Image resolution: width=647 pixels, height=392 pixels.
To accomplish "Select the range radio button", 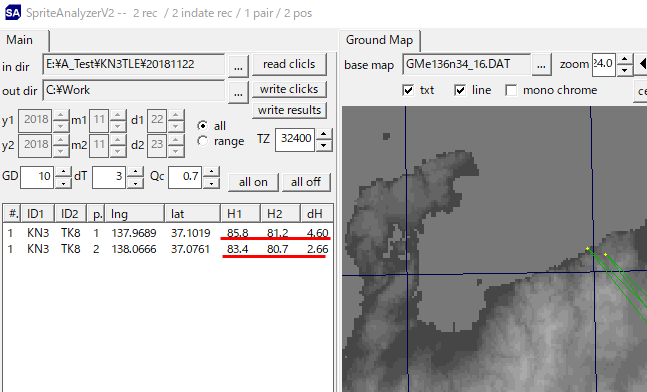I will point(202,141).
